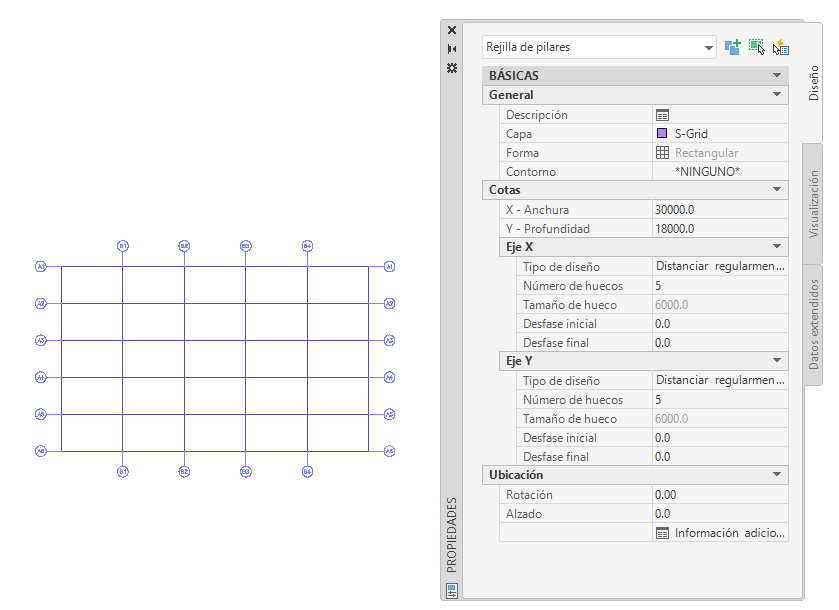Toggle the PICKADD add-to-selection icon
This screenshot has height=610, width=839.
[733, 46]
